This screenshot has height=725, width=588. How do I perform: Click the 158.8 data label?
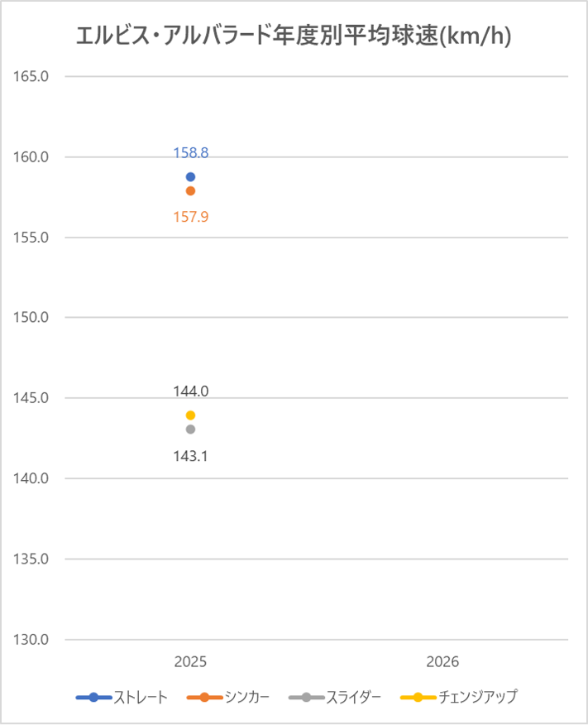pos(190,153)
